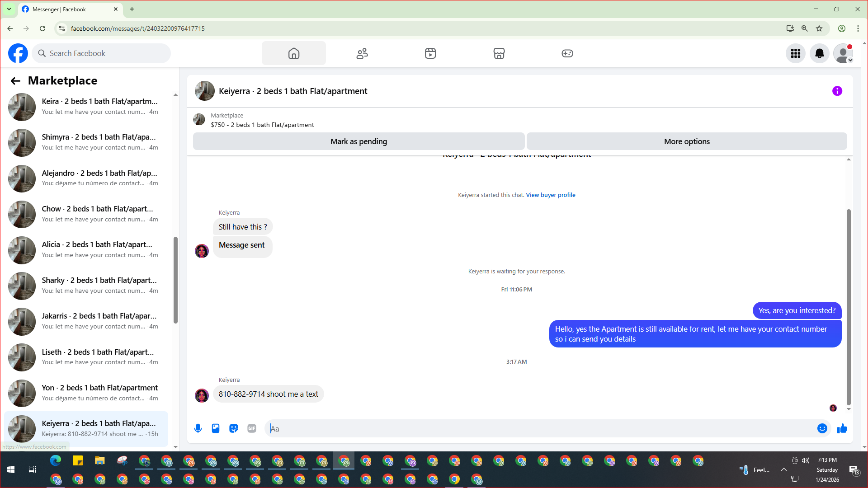Viewport: 868px width, 488px height.
Task: Open the Facebook menu grid
Action: pos(795,53)
